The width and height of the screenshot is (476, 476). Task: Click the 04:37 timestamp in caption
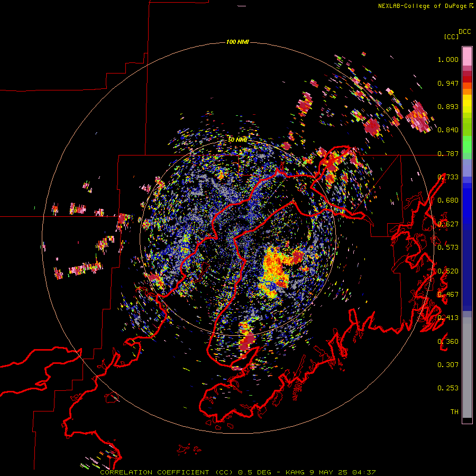364,472
